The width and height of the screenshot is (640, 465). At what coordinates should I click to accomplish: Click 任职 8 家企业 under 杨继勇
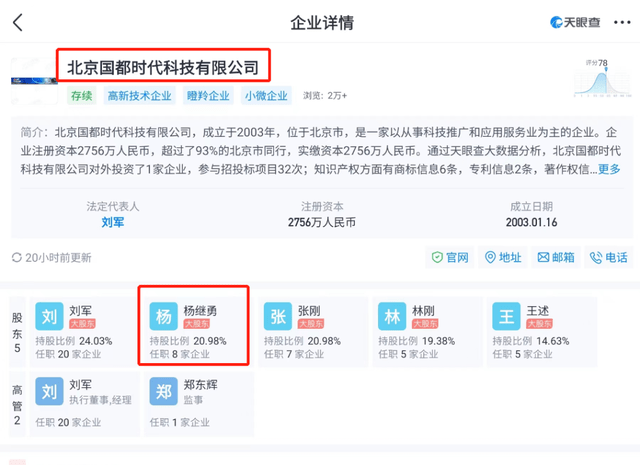tap(180, 354)
